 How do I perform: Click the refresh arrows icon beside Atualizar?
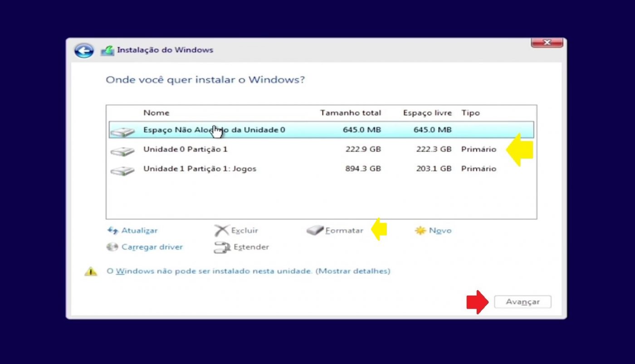coord(112,231)
